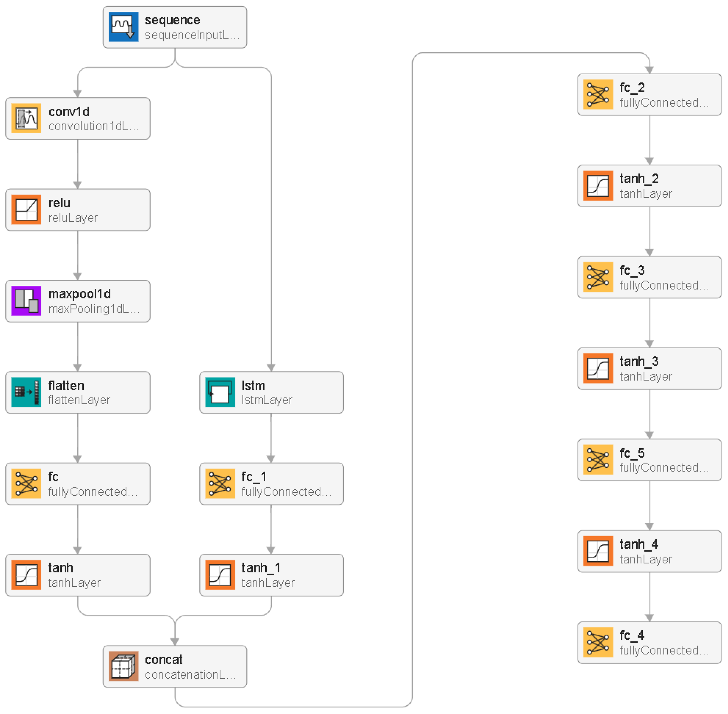Select the tanh_1 layer block
This screenshot has width=728, height=714.
click(x=271, y=575)
